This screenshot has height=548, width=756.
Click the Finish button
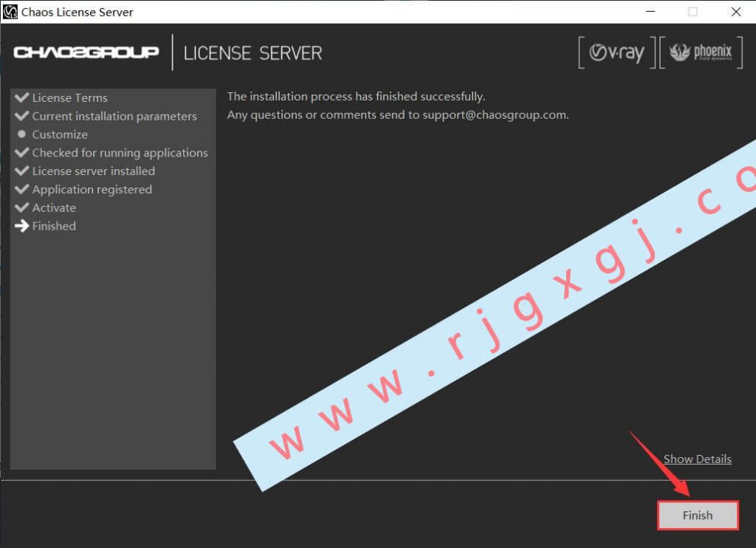(698, 516)
